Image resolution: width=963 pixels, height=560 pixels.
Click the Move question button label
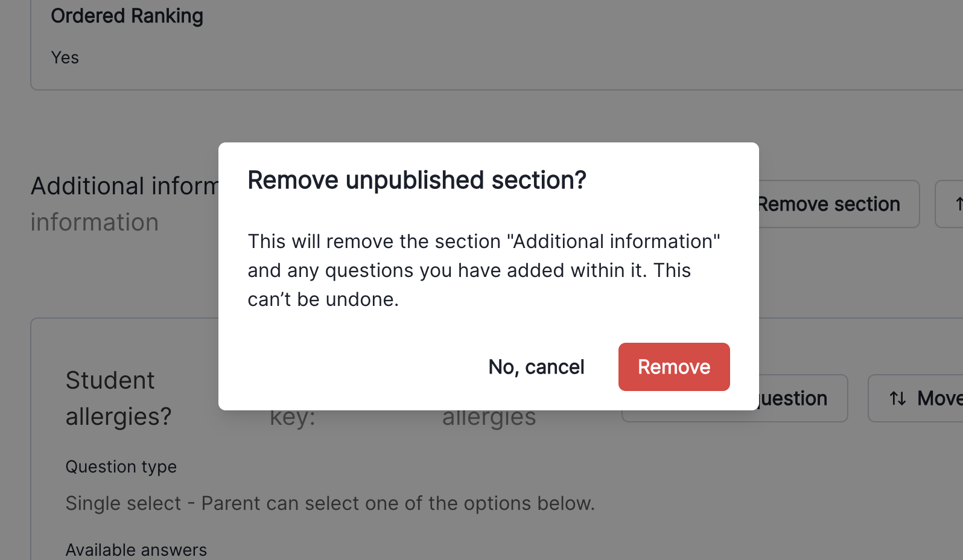(939, 398)
